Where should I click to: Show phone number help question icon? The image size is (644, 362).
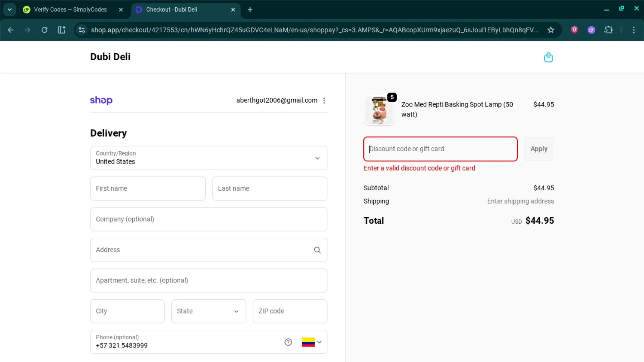point(288,342)
